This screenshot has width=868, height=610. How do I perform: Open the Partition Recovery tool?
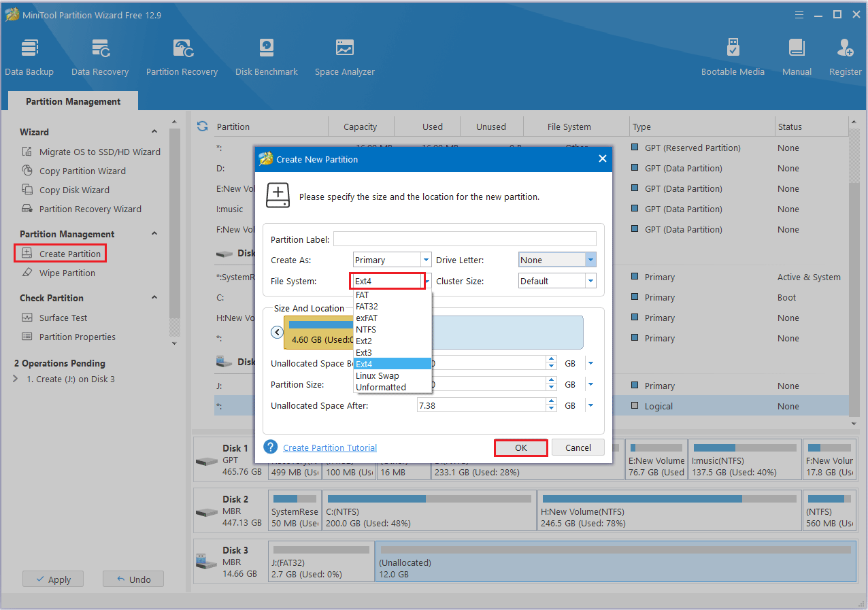tap(182, 57)
